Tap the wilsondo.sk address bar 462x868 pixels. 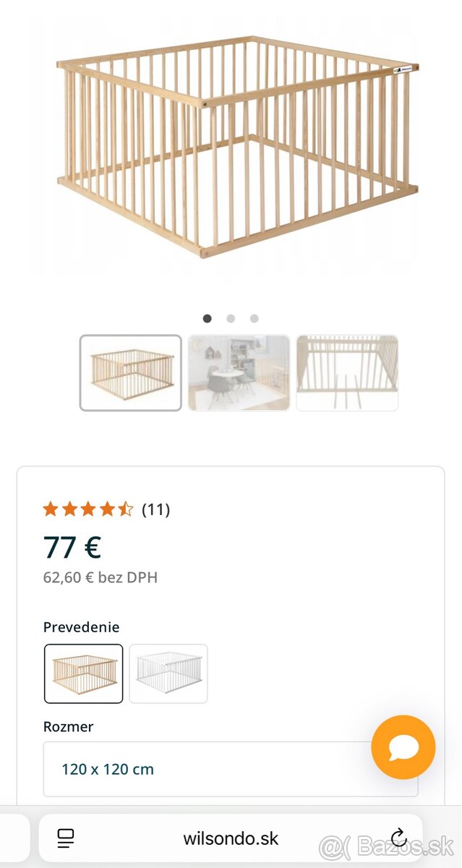tap(231, 839)
